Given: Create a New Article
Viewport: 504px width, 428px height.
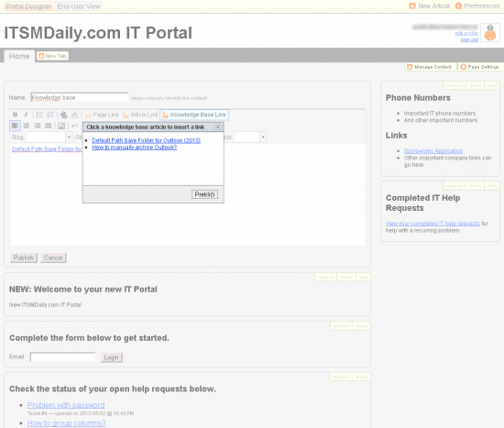Looking at the screenshot, I should point(430,6).
